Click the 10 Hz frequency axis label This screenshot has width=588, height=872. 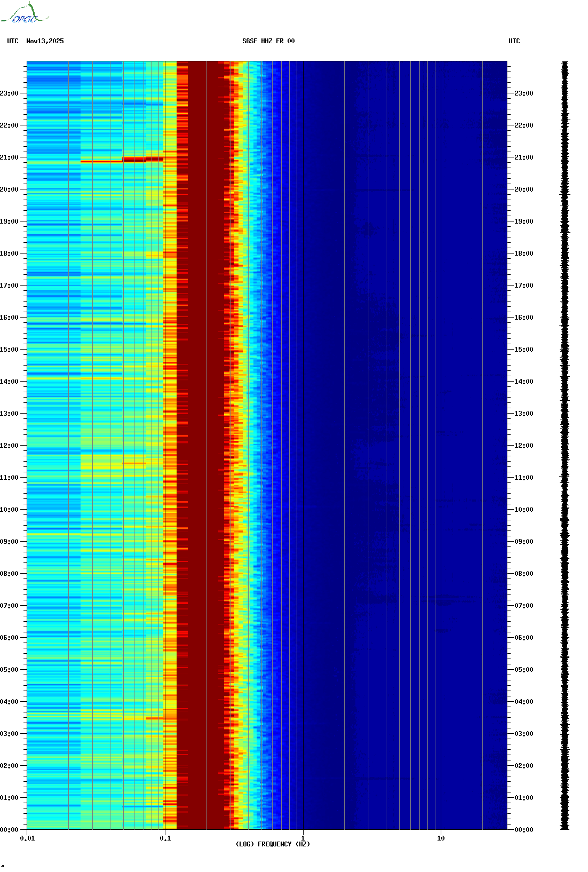coord(441,838)
